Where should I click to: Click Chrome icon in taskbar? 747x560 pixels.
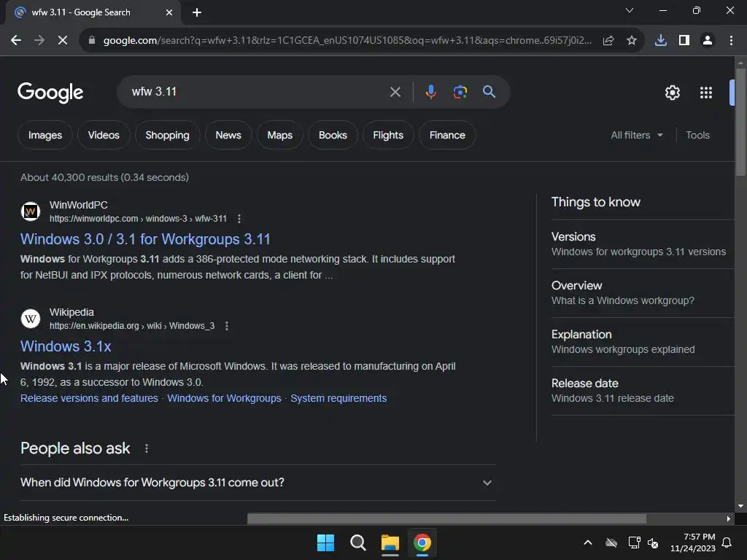(422, 542)
